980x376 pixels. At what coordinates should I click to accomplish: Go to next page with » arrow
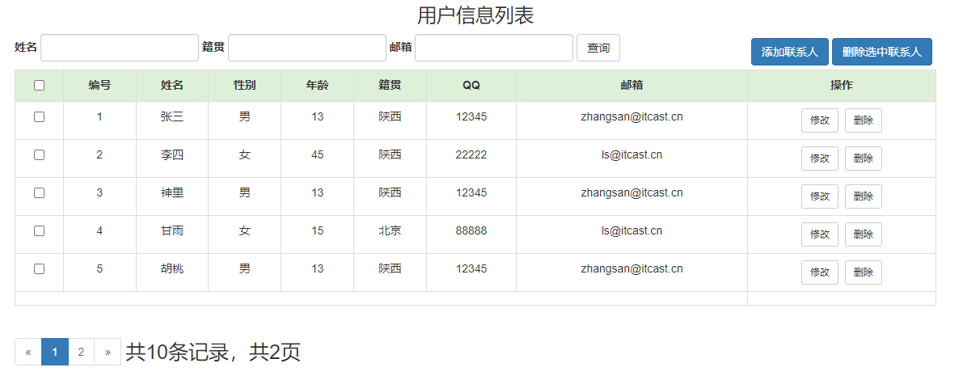[108, 352]
